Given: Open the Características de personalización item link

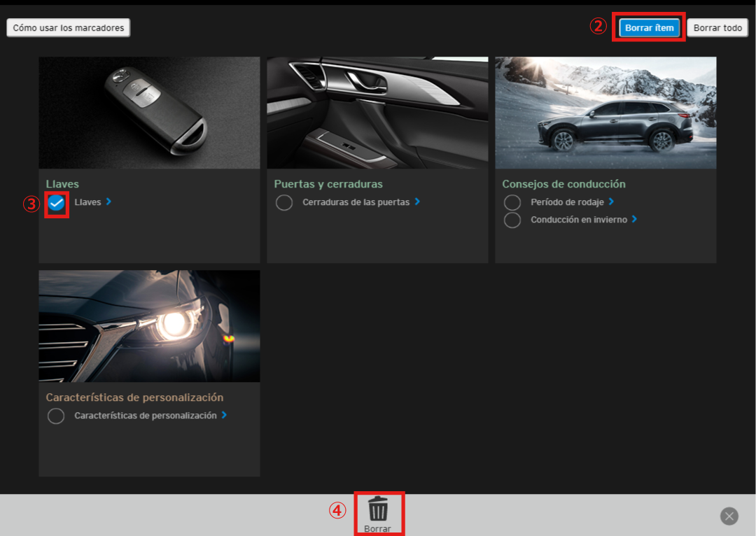Looking at the screenshot, I should click(146, 416).
